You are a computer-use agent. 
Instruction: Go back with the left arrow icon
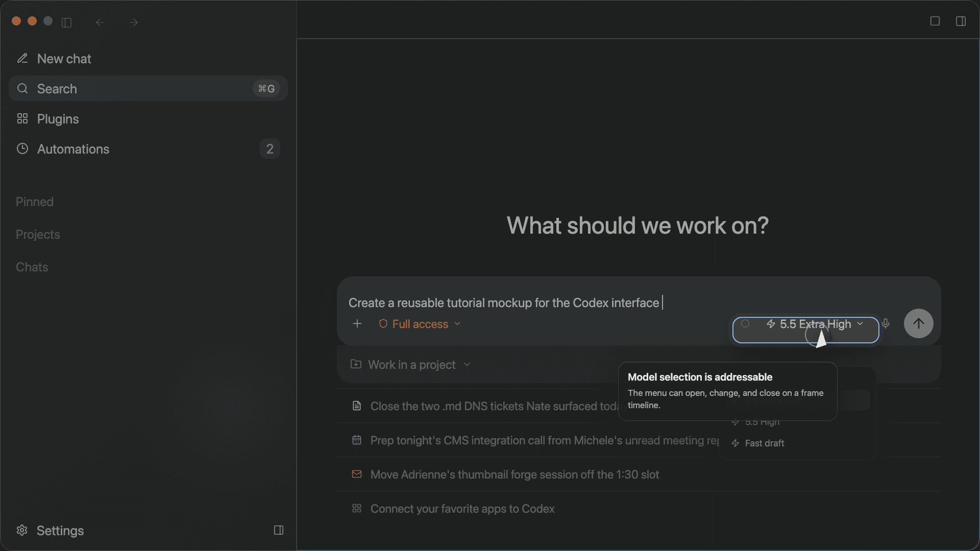click(x=100, y=22)
